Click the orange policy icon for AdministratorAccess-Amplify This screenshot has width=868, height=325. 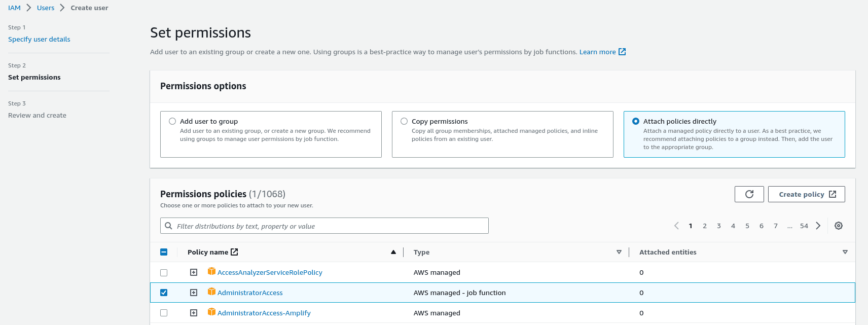pos(211,312)
